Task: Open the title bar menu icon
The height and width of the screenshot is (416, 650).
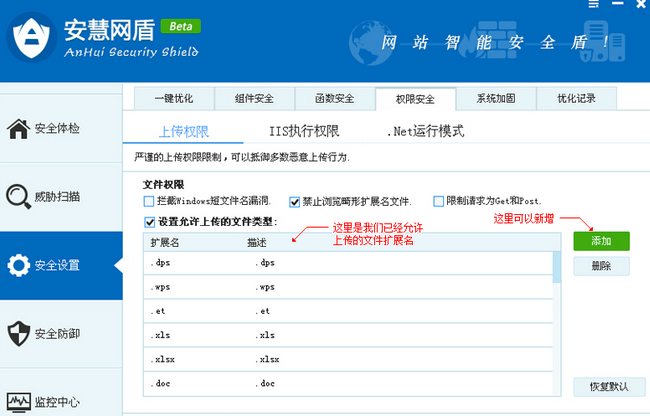Action: [x=594, y=4]
